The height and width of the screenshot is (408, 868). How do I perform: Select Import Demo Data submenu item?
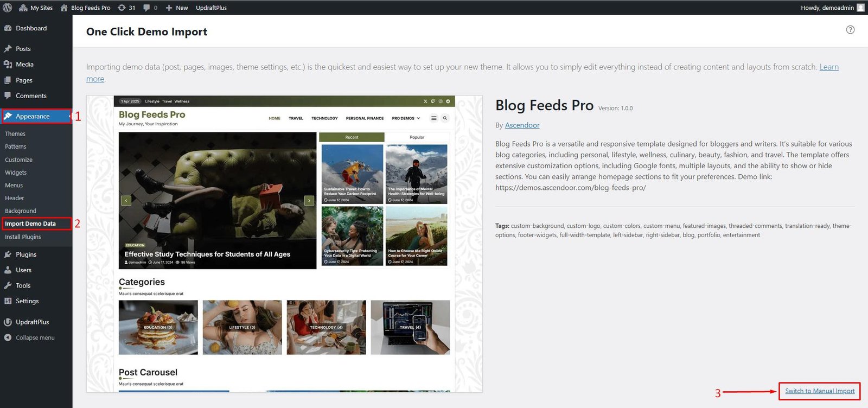point(30,224)
